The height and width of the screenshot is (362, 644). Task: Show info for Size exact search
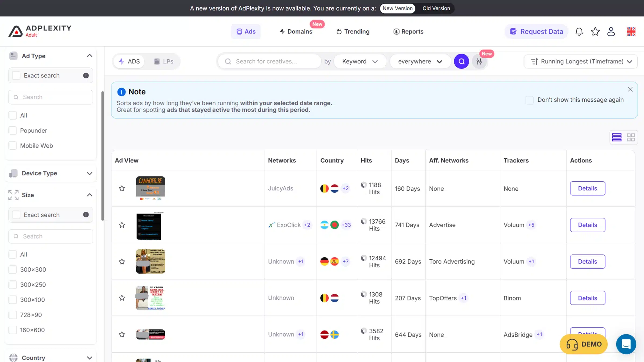(86, 215)
